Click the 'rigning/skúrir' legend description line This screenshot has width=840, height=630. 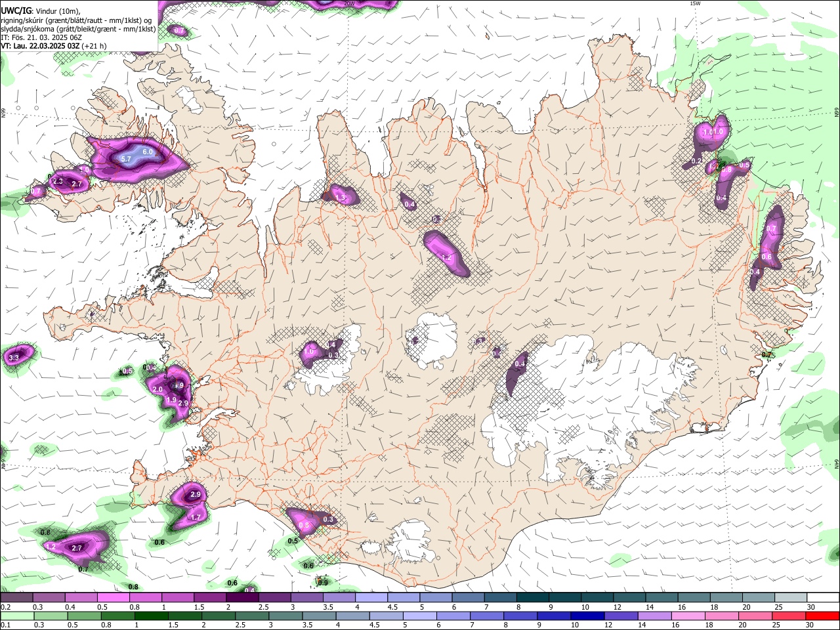point(75,20)
